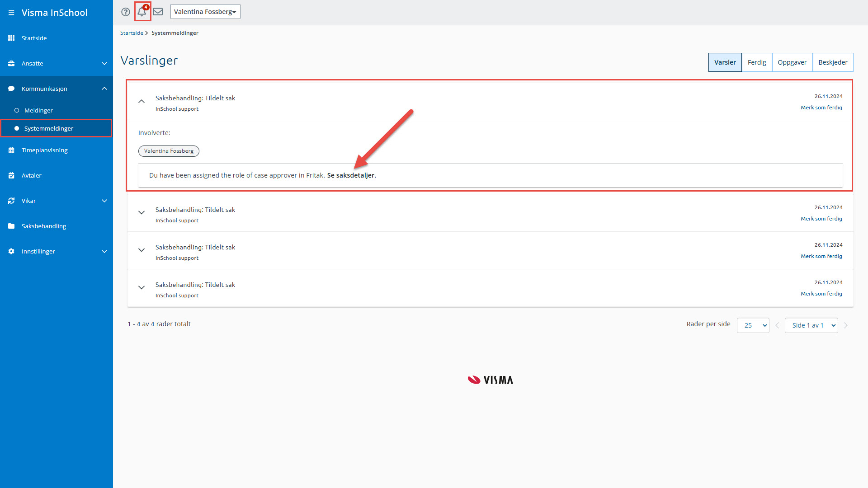Viewport: 868px width, 488px height.
Task: Open Saksbehandling in the sidebar
Action: click(44, 226)
